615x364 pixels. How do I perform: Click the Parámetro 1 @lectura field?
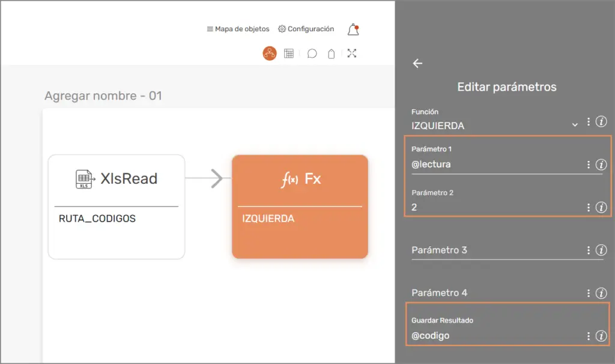495,165
